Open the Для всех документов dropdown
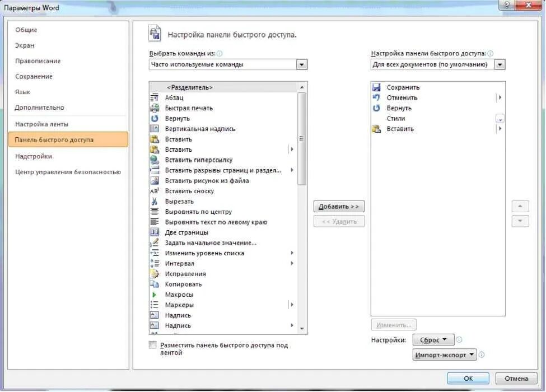This screenshot has height=392, width=546. point(500,64)
